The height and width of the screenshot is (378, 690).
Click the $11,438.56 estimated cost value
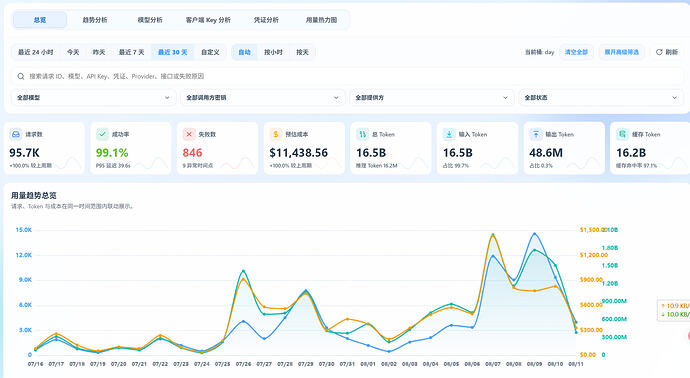coord(298,153)
